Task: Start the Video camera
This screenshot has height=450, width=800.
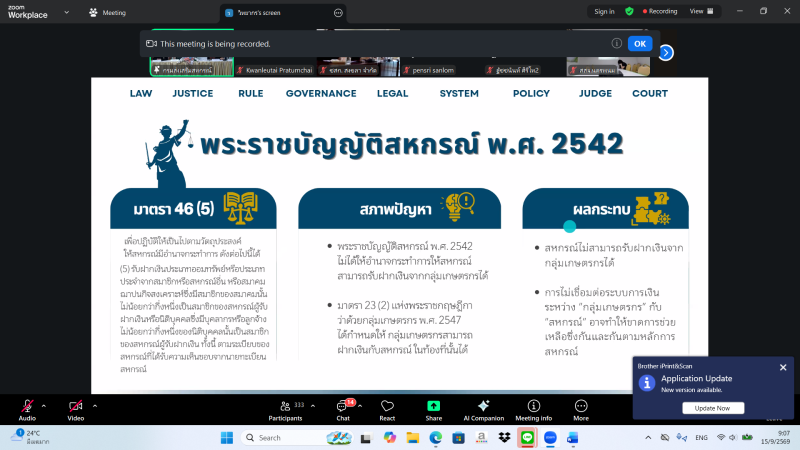Action: (x=76, y=410)
